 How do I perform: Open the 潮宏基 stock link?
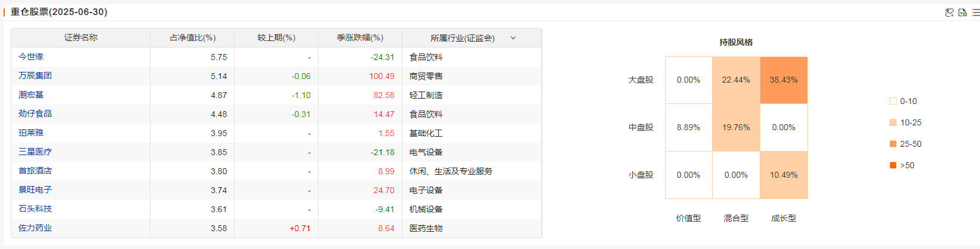[31, 95]
